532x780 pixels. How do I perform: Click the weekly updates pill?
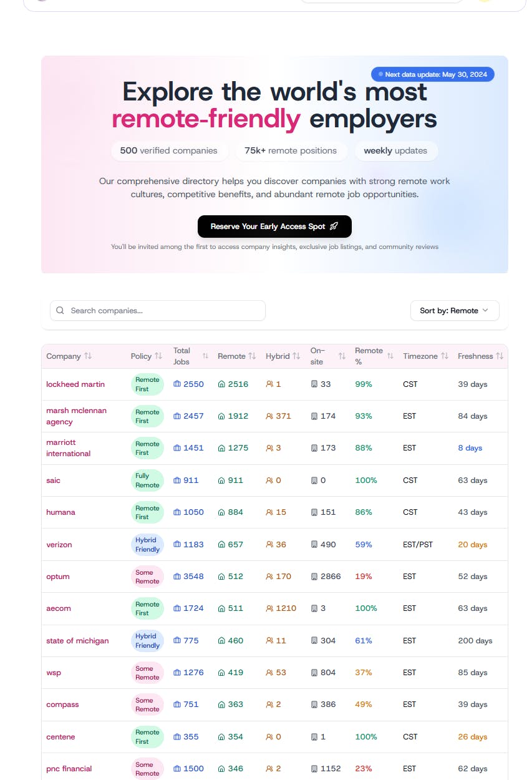point(396,150)
